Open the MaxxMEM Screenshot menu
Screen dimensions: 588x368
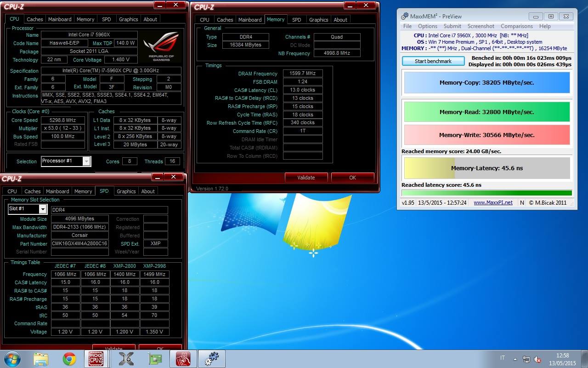point(481,26)
